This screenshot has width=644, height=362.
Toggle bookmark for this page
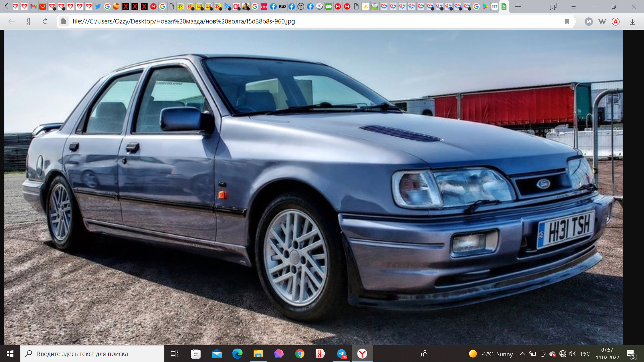coord(567,21)
